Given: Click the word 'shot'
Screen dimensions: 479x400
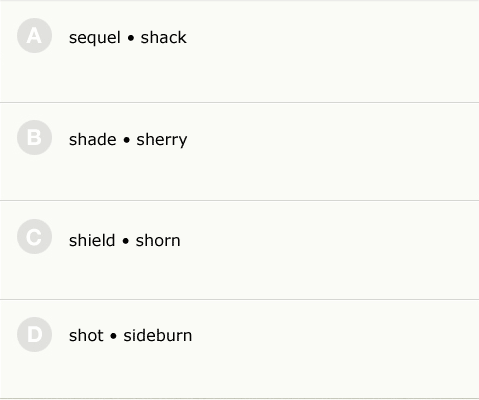Looking at the screenshot, I should [x=86, y=335].
